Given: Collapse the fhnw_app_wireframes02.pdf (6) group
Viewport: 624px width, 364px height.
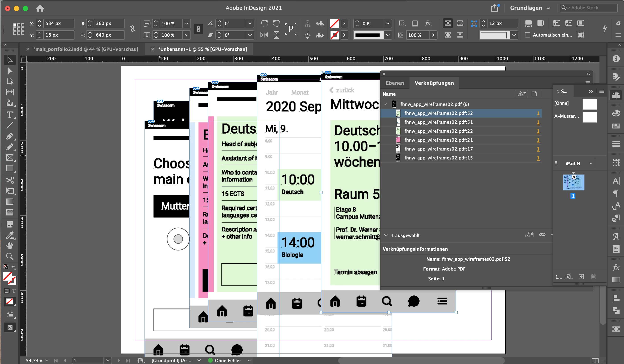Looking at the screenshot, I should (385, 104).
